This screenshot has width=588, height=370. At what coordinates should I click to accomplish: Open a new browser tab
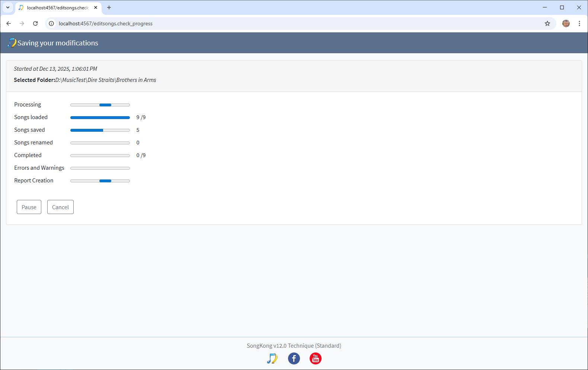click(x=109, y=7)
